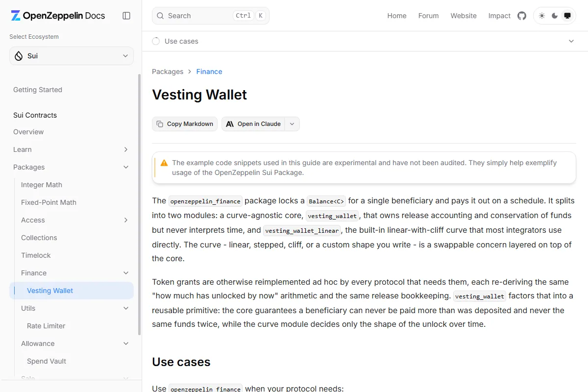Click the Copy Markdown button
The height and width of the screenshot is (392, 588).
pos(185,124)
